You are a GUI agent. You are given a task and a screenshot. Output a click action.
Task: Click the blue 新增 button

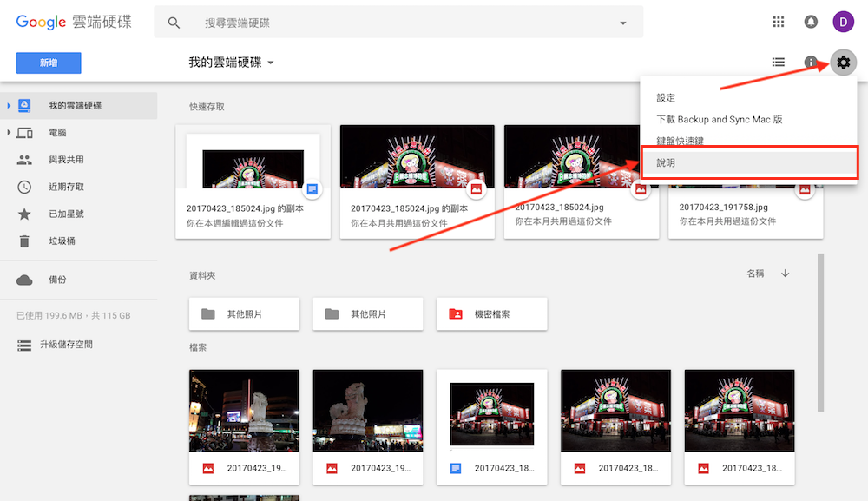(48, 63)
